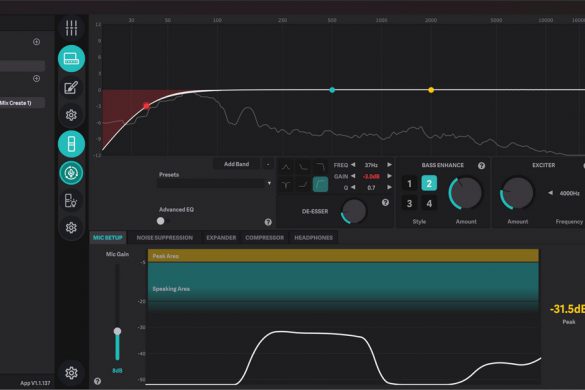Open the Compressor tab
Viewport: 585px width, 390px height.
coord(265,238)
